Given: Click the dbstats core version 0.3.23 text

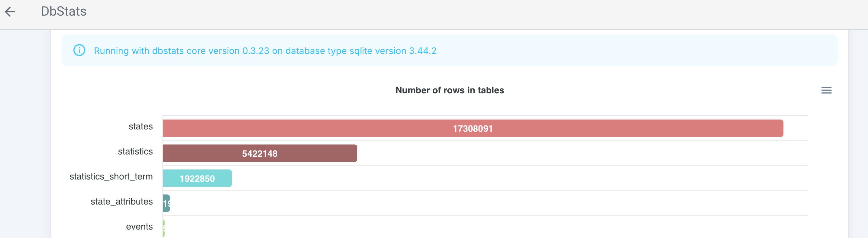Looking at the screenshot, I should coord(211,51).
